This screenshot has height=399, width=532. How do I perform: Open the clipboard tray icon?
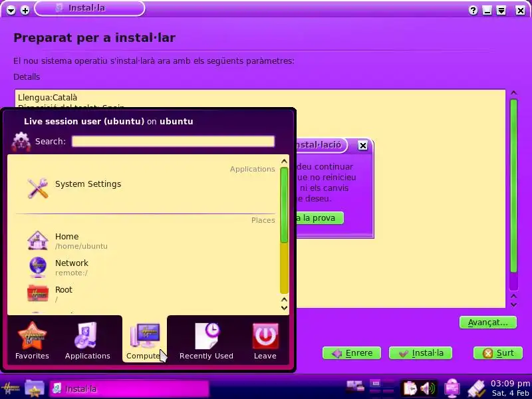tap(410, 388)
